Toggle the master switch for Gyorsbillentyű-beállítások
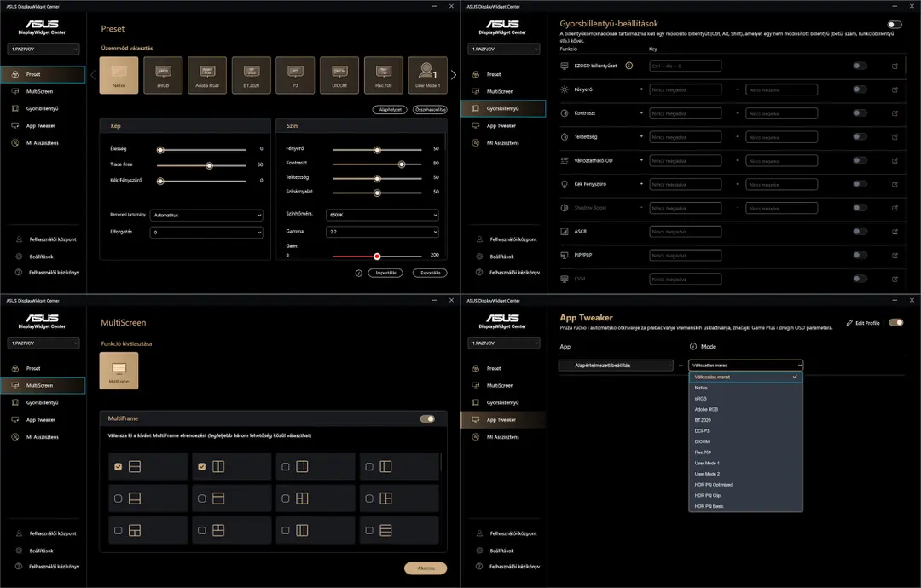The width and height of the screenshot is (921, 588). click(895, 25)
